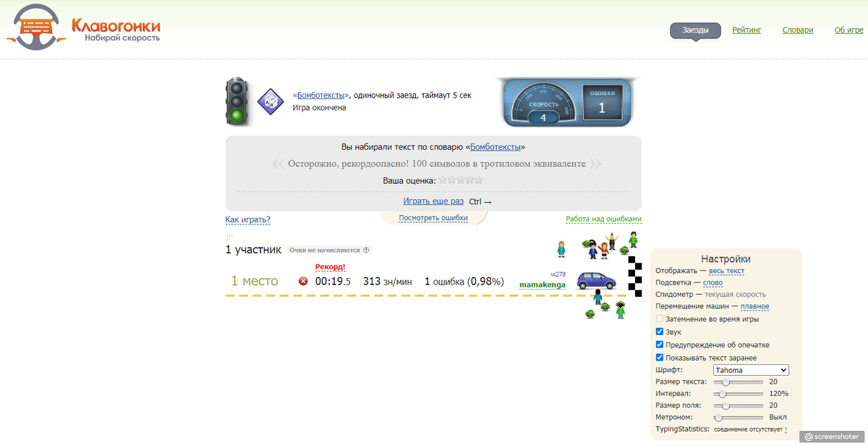Click the question mark next to Очки не начисляются
868x446 pixels.
[366, 249]
